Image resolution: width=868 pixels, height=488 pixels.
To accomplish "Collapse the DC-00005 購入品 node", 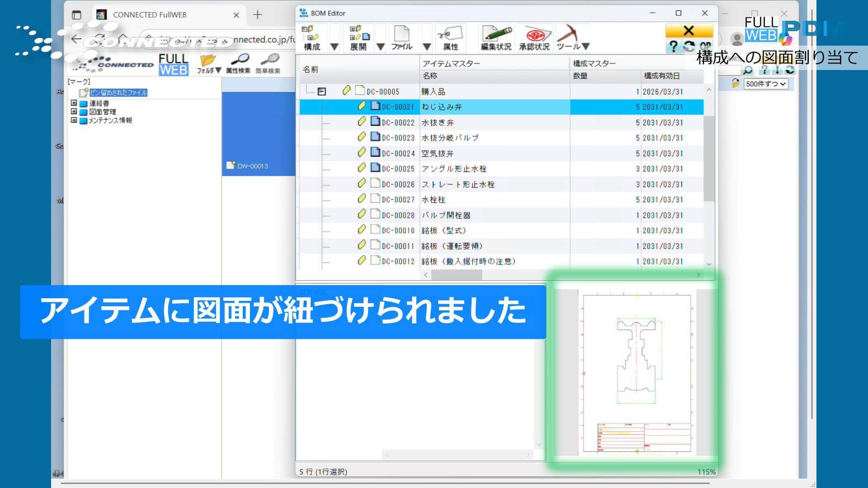I will pyautogui.click(x=322, y=91).
